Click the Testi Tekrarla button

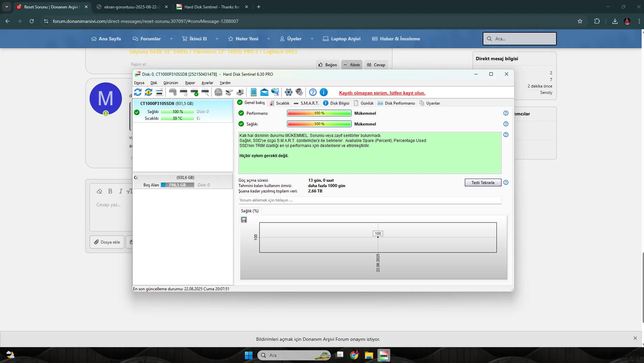tap(483, 183)
